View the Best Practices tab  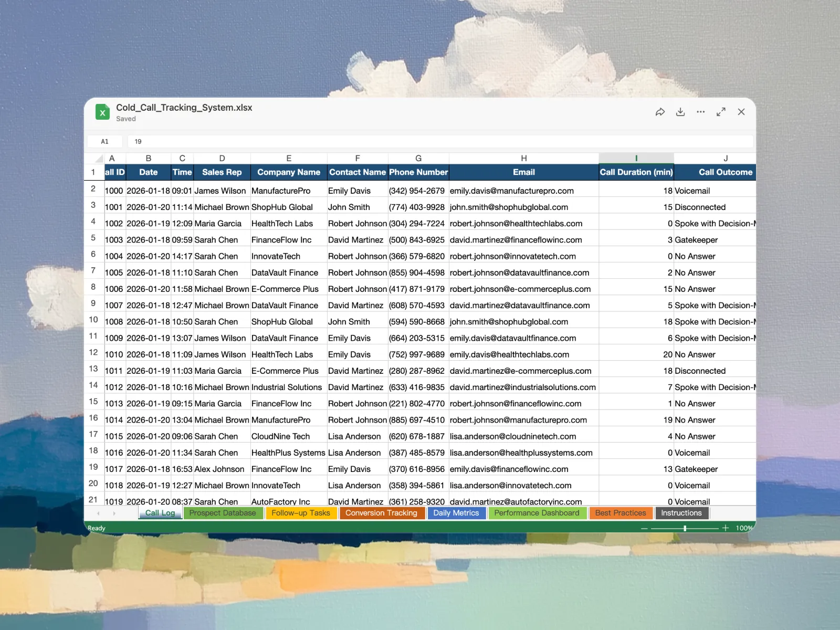(621, 513)
